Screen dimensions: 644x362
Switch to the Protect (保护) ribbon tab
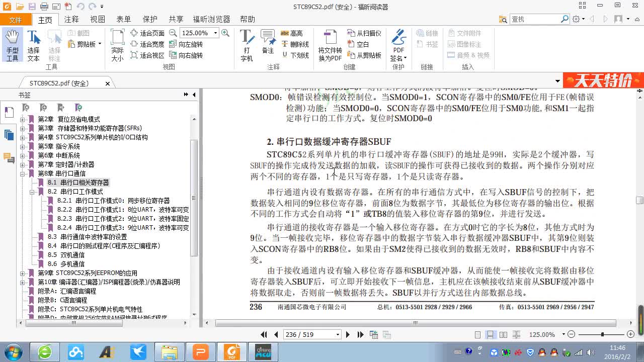[150, 19]
